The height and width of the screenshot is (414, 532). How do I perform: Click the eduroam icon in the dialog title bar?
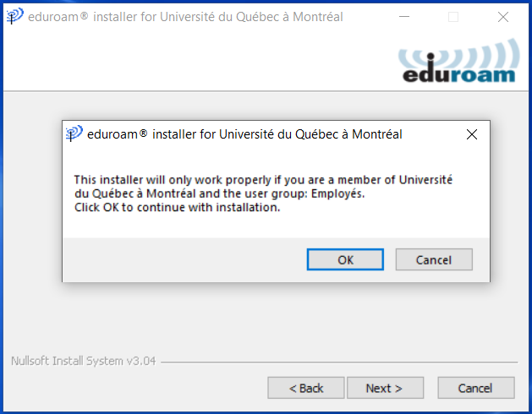tap(74, 133)
